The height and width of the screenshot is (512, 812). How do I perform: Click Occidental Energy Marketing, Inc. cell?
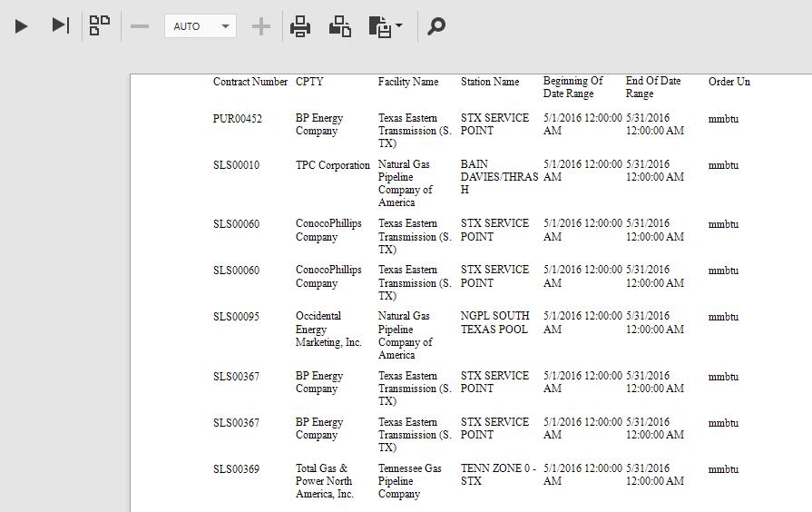tap(328, 330)
